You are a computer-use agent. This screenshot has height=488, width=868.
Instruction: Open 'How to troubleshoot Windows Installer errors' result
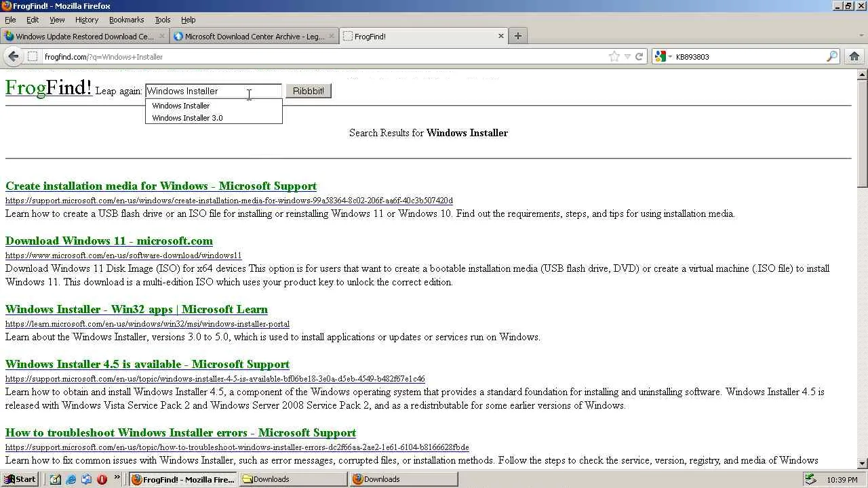pos(180,433)
